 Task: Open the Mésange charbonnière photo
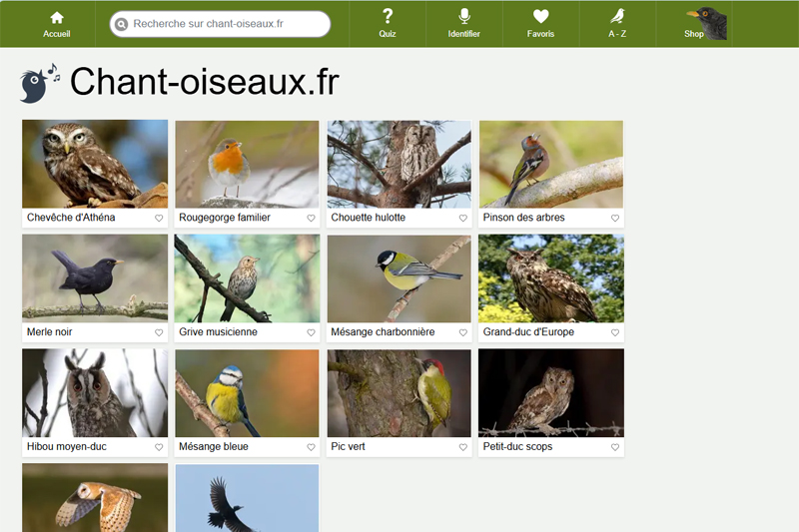click(x=399, y=278)
